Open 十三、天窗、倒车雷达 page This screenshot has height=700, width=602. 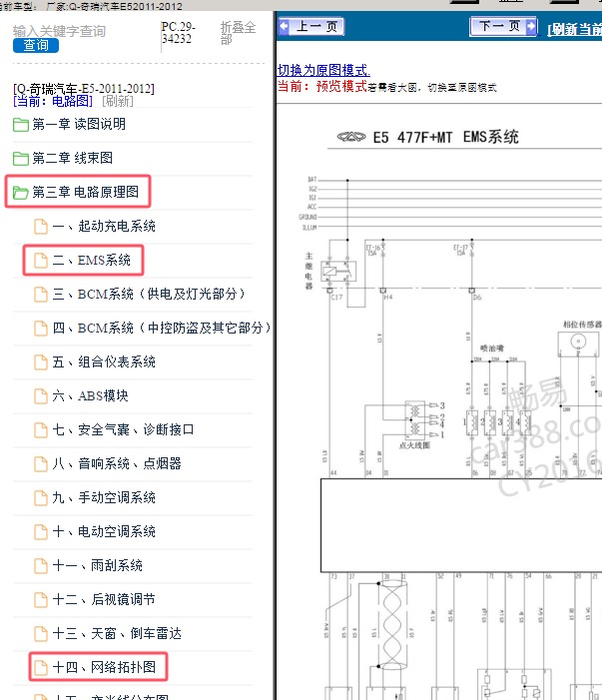pyautogui.click(x=117, y=633)
